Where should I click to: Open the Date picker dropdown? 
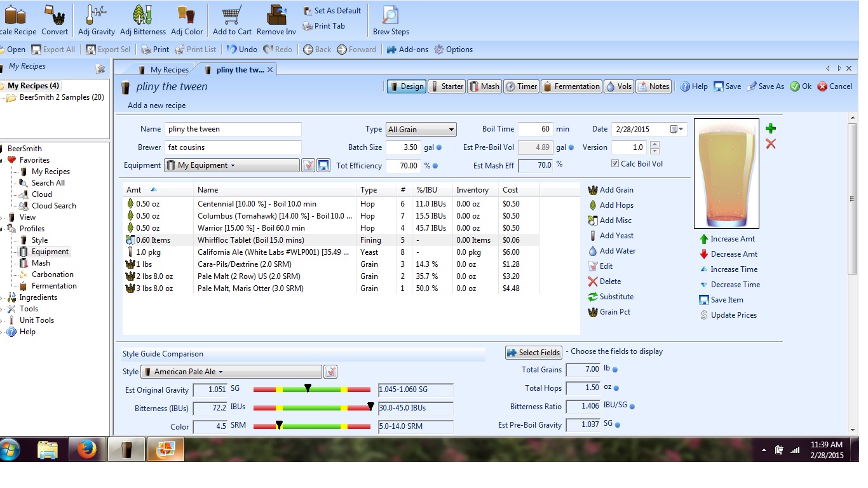tap(677, 129)
